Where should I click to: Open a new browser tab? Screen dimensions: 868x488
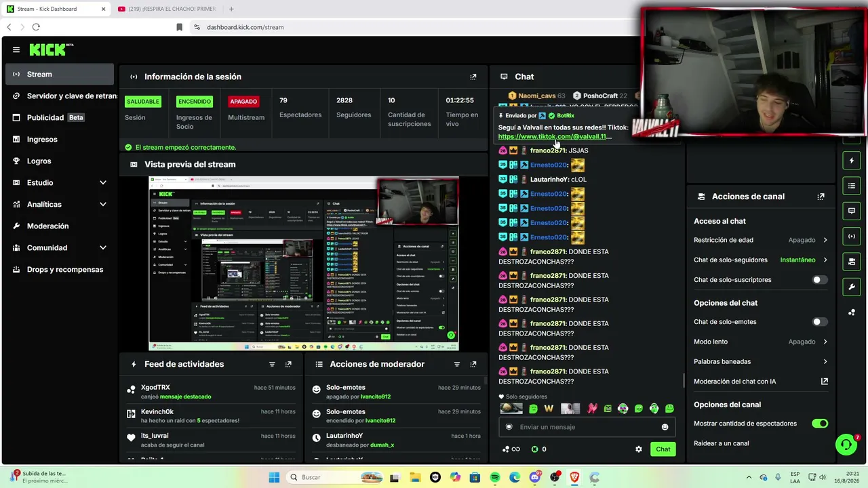pos(231,9)
